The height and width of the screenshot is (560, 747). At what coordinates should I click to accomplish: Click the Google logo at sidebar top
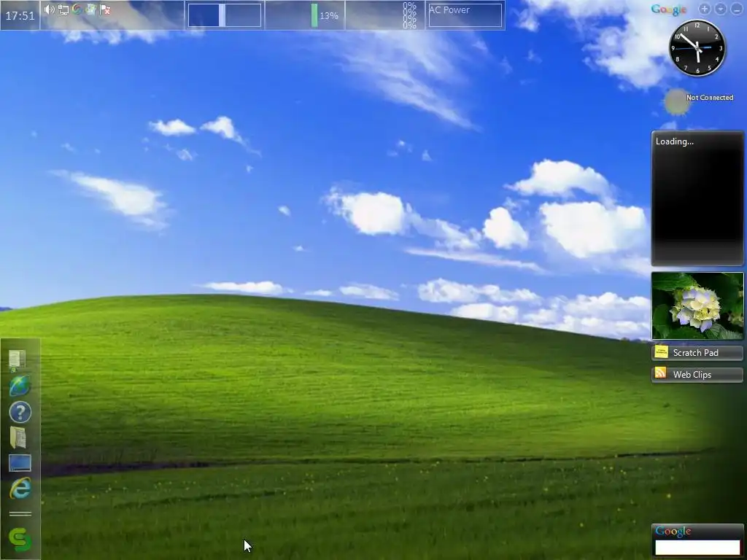coord(668,9)
